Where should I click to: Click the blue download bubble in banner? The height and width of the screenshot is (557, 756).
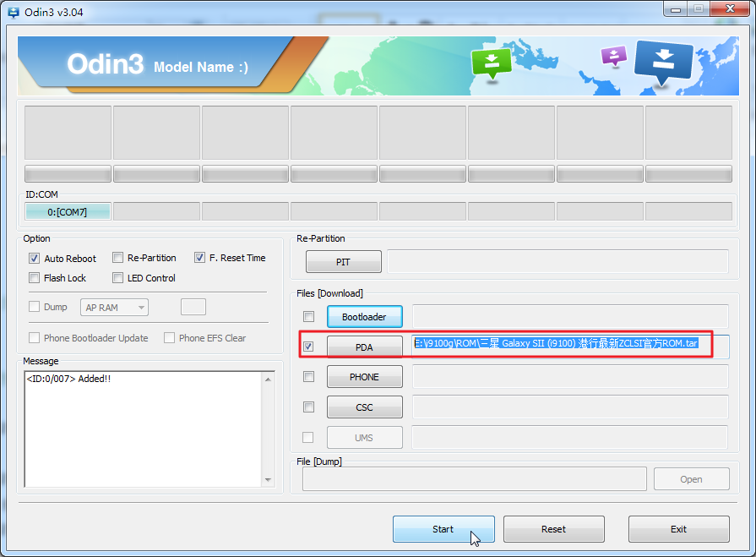tap(663, 63)
